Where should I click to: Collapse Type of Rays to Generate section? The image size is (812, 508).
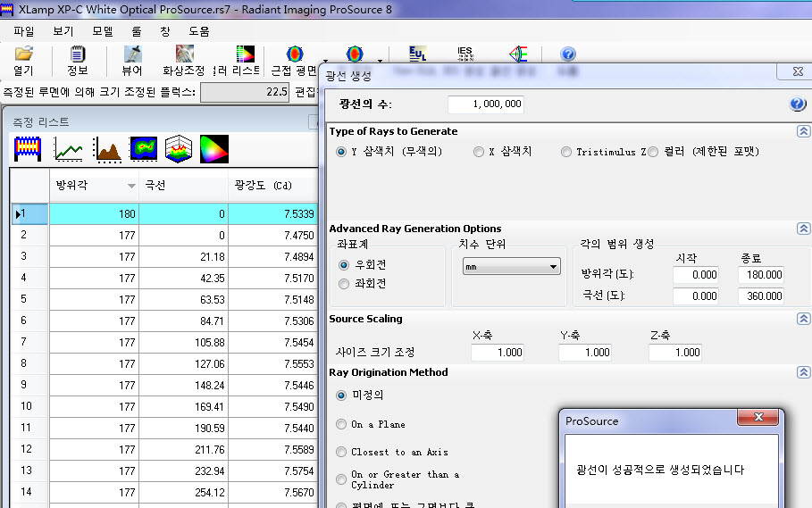(803, 131)
